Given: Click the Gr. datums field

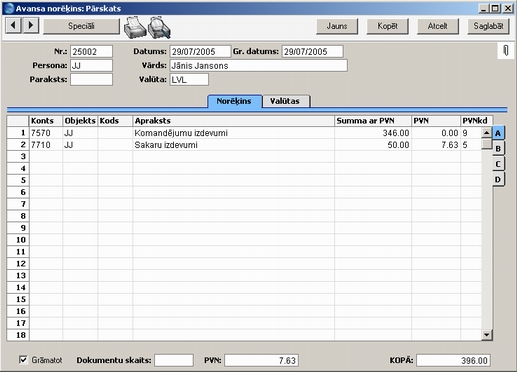Looking at the screenshot, I should point(312,52).
